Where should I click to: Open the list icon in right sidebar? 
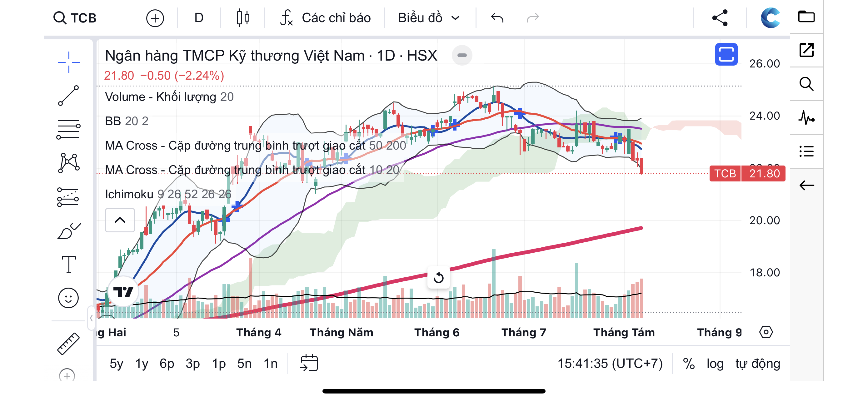806,151
